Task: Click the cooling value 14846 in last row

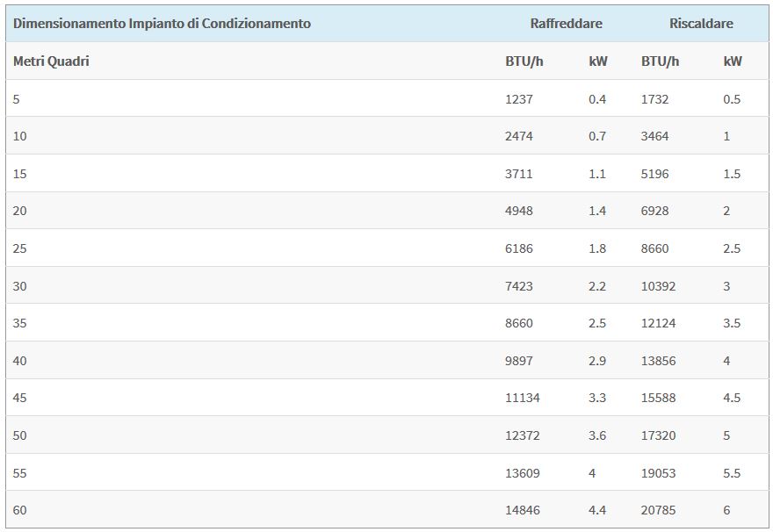Action: [x=522, y=510]
